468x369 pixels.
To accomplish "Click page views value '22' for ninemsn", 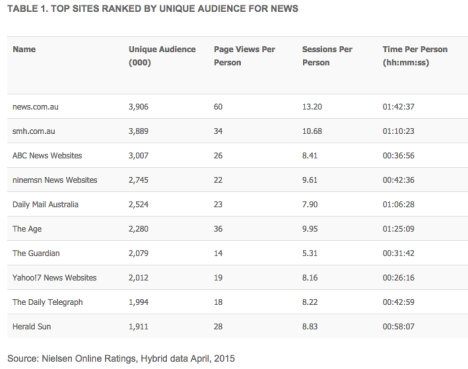I will click(218, 180).
